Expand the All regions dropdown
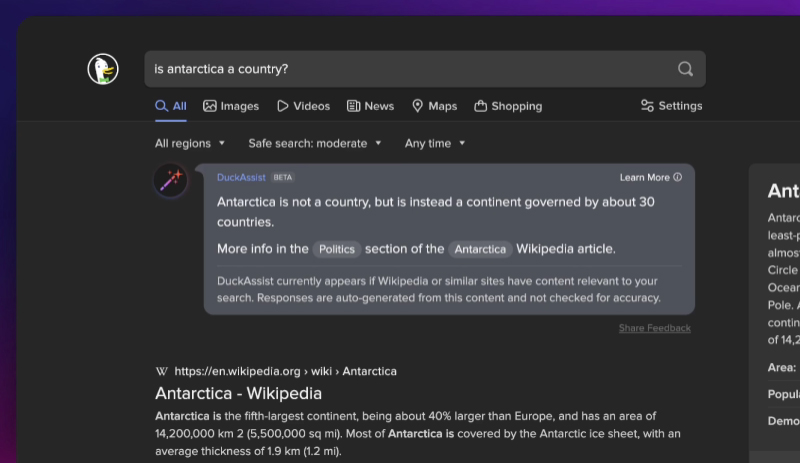 (190, 143)
